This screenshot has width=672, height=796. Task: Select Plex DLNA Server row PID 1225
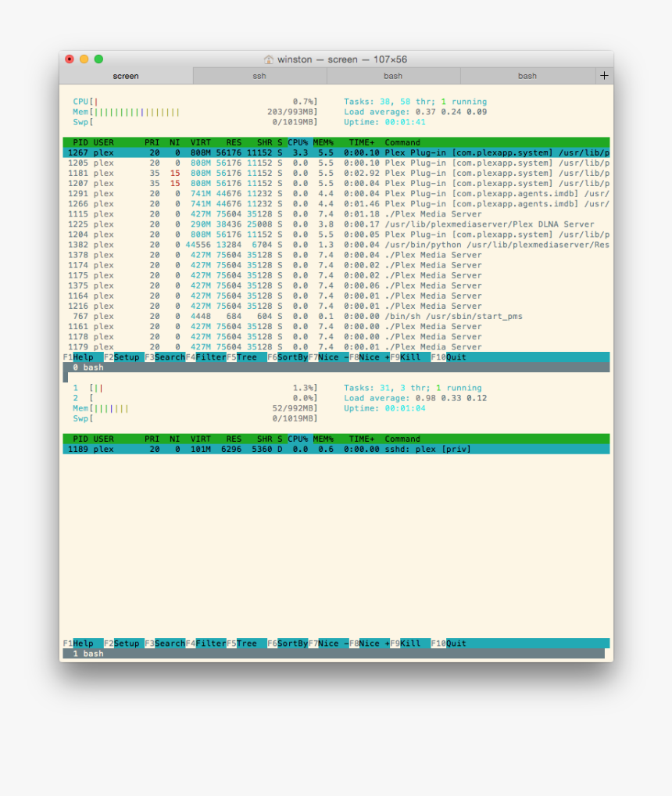(336, 224)
